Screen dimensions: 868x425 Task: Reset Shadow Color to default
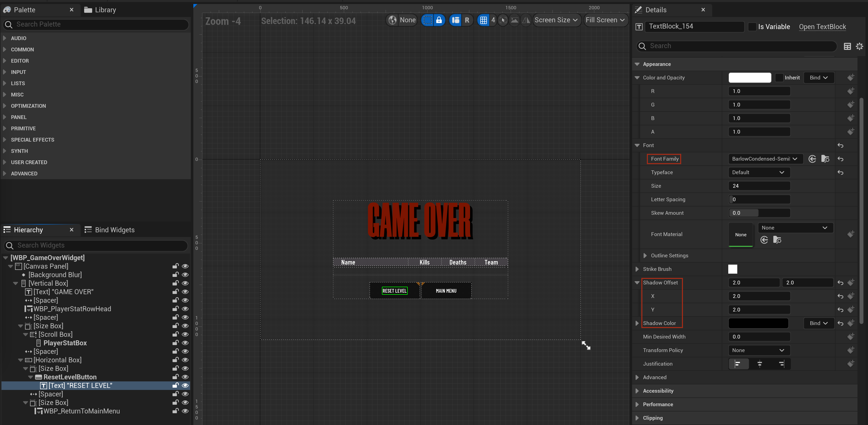click(x=840, y=323)
